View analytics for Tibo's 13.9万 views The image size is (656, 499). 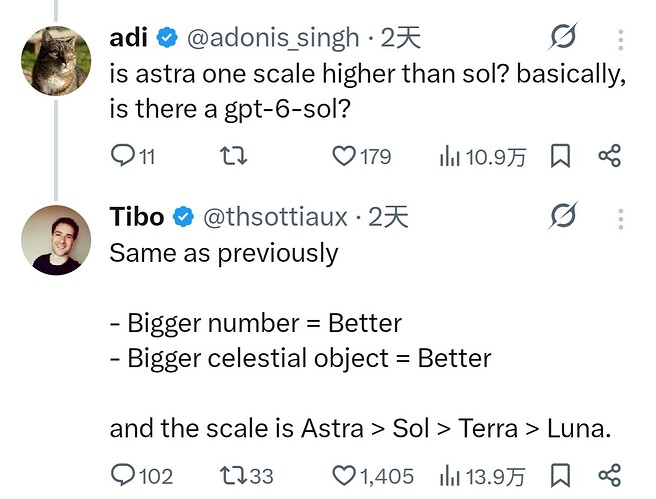[x=482, y=476]
